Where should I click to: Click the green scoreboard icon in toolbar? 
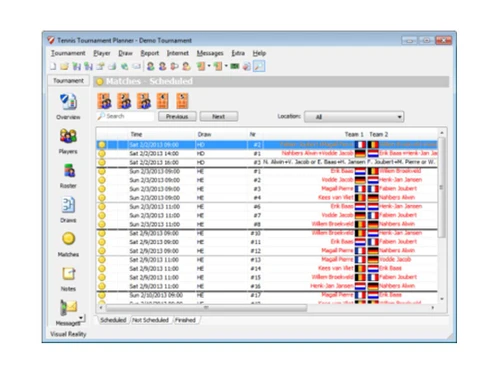[x=235, y=66]
